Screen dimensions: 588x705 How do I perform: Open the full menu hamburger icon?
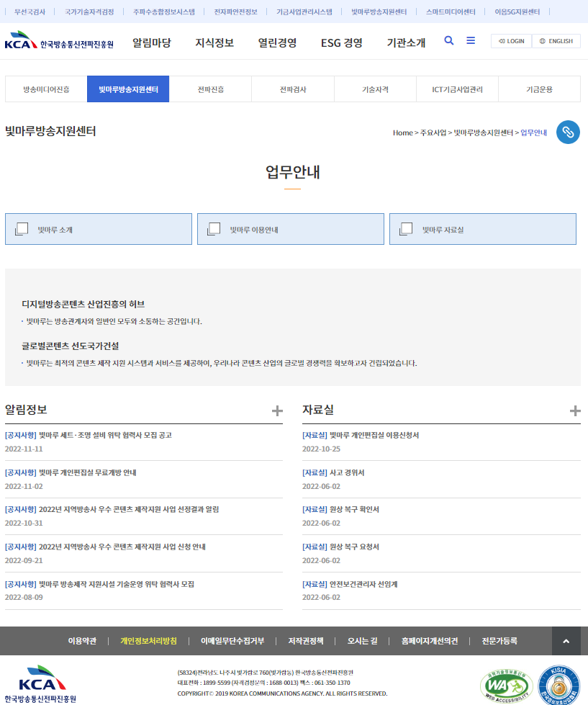point(471,41)
